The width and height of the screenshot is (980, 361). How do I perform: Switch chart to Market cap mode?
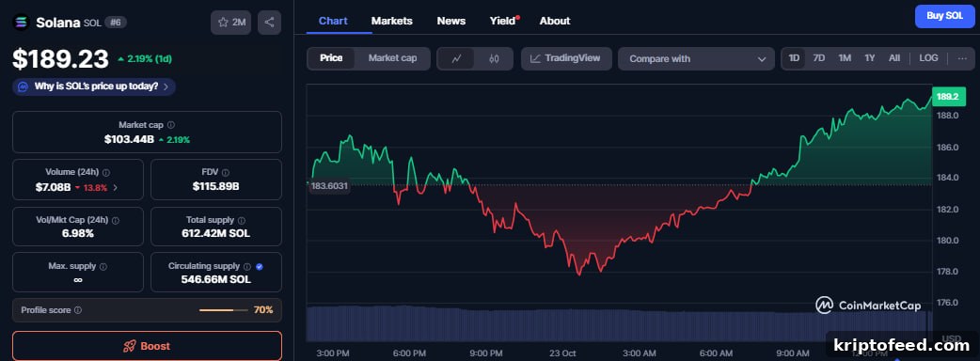pos(392,58)
